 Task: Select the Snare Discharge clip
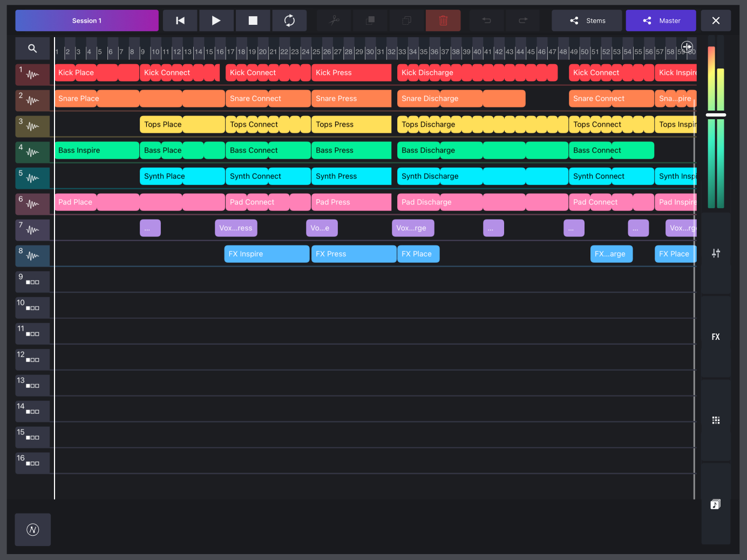[461, 99]
